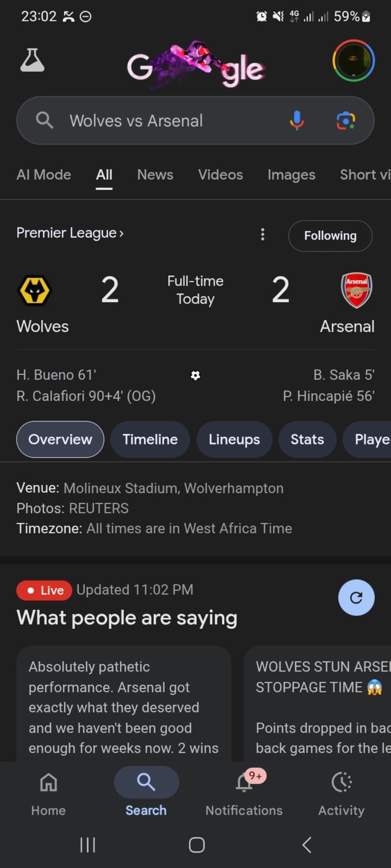Screen dimensions: 391x868
Task: Switch to the News results tab
Action: pyautogui.click(x=155, y=174)
